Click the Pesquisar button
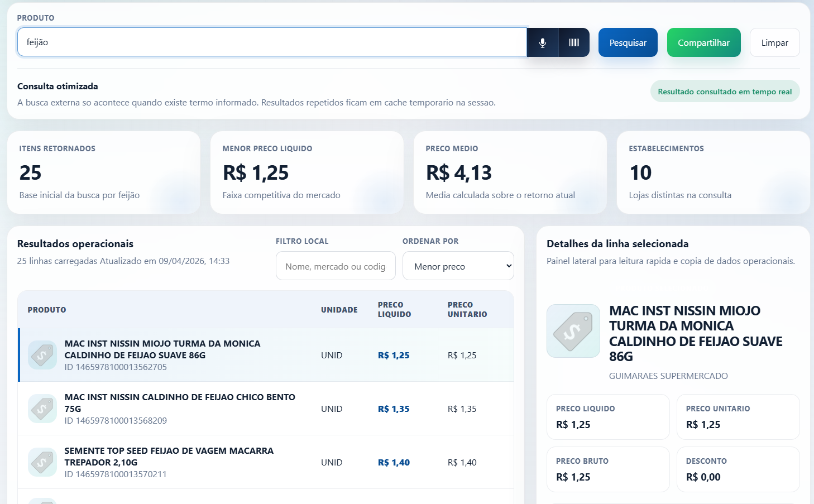This screenshot has width=814, height=504. pos(628,42)
